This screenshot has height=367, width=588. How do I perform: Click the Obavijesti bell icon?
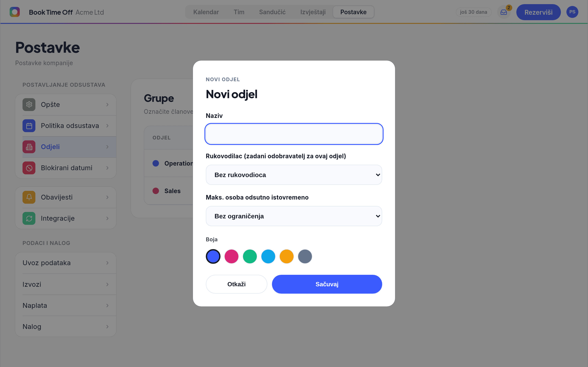click(x=29, y=197)
